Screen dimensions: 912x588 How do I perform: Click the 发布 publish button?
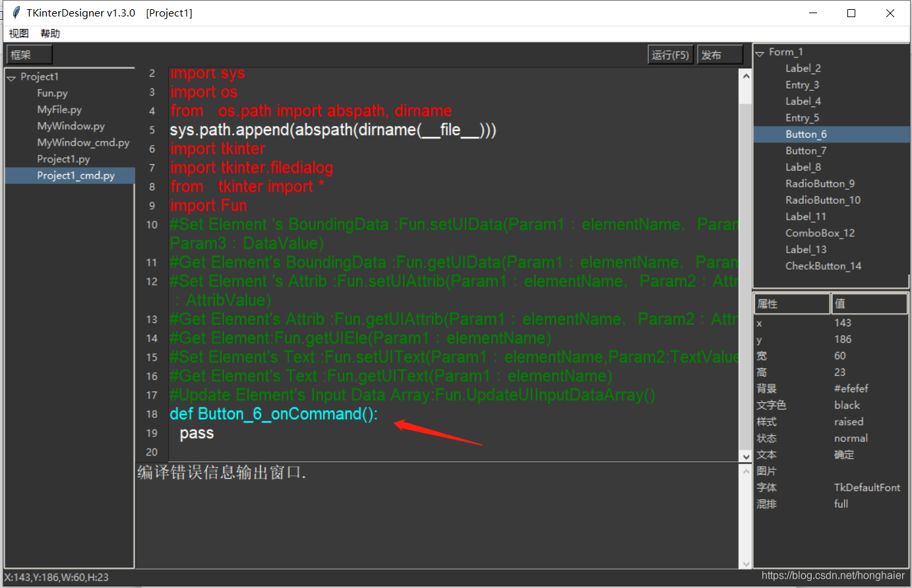click(x=720, y=55)
